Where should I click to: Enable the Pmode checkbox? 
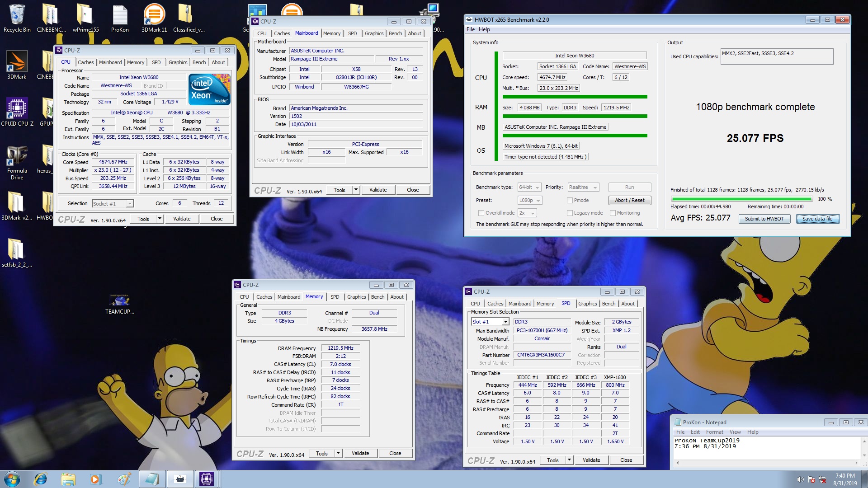click(570, 200)
